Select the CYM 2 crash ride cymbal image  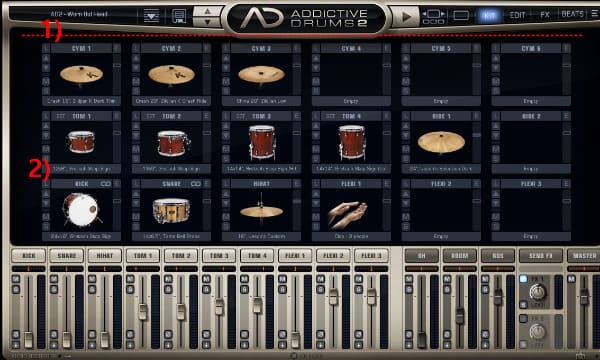click(x=171, y=74)
